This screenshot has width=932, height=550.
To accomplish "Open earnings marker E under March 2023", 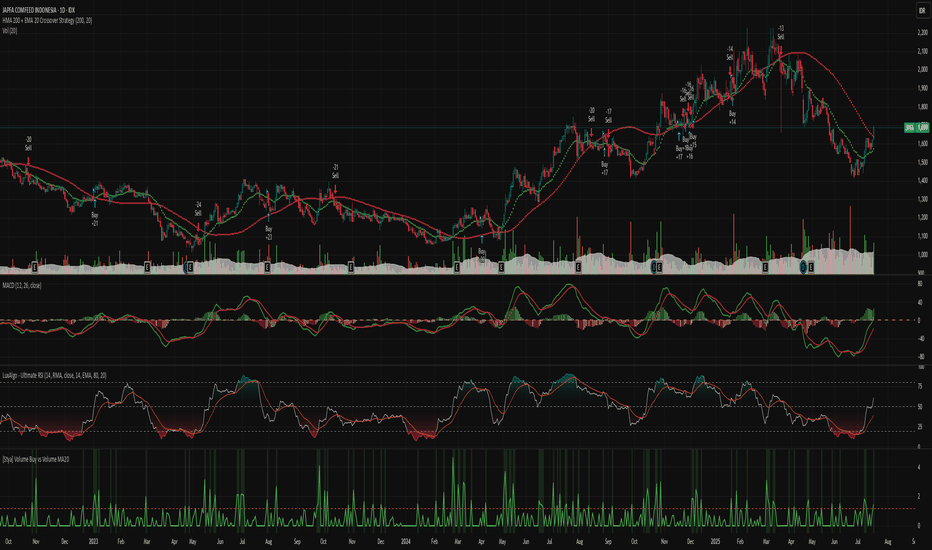I will 147,268.
